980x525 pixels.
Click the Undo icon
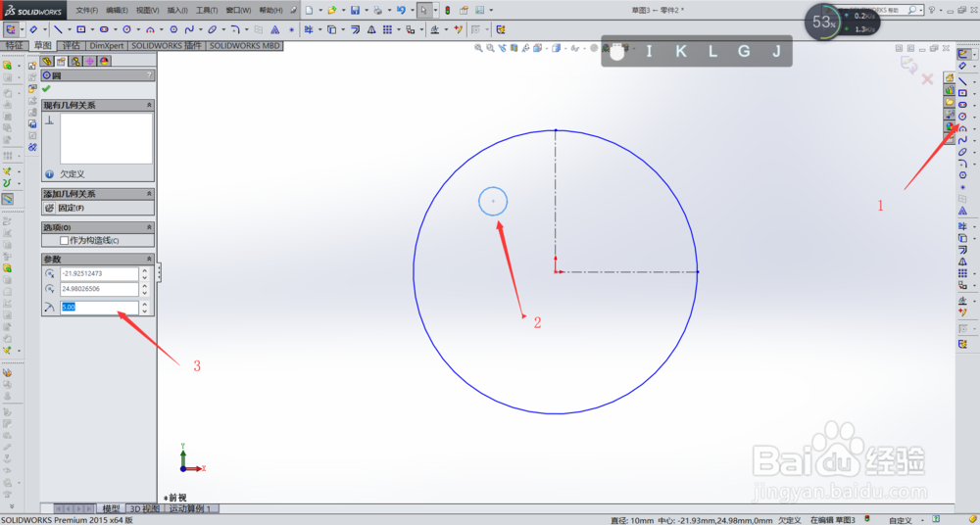401,10
